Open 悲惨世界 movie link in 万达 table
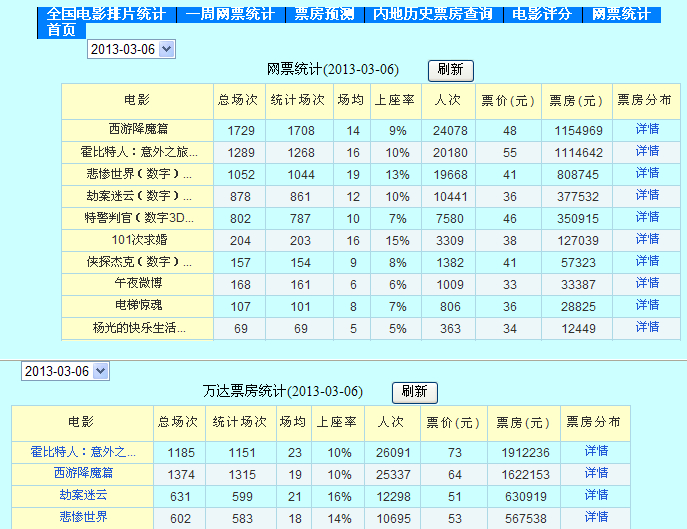The width and height of the screenshot is (687, 529). (x=83, y=517)
